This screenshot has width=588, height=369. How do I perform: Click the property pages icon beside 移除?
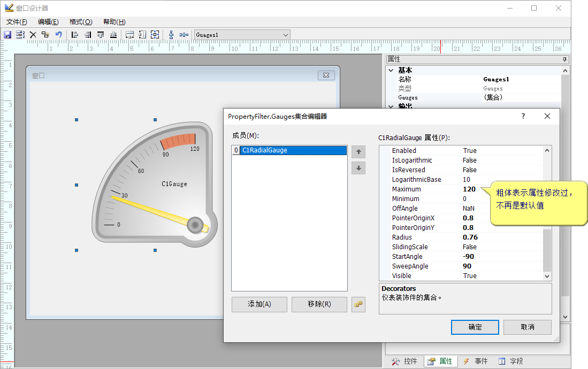pyautogui.click(x=358, y=304)
